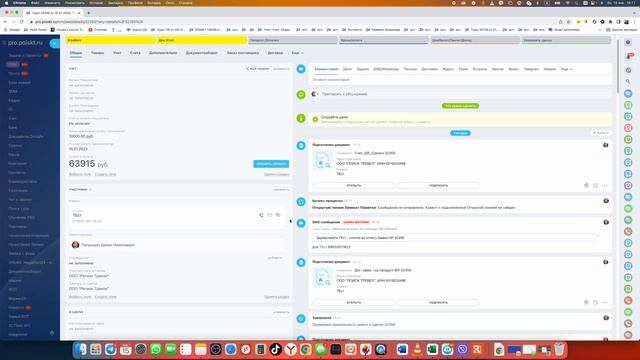
Task: Reload the page with the browser refresh icon
Action: coord(21,22)
